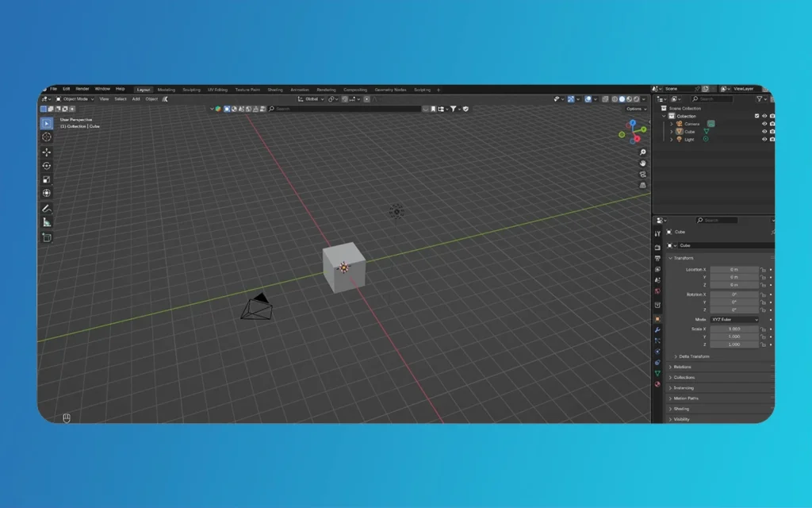The height and width of the screenshot is (508, 812).
Task: Open the Render properties tab
Action: point(657,248)
